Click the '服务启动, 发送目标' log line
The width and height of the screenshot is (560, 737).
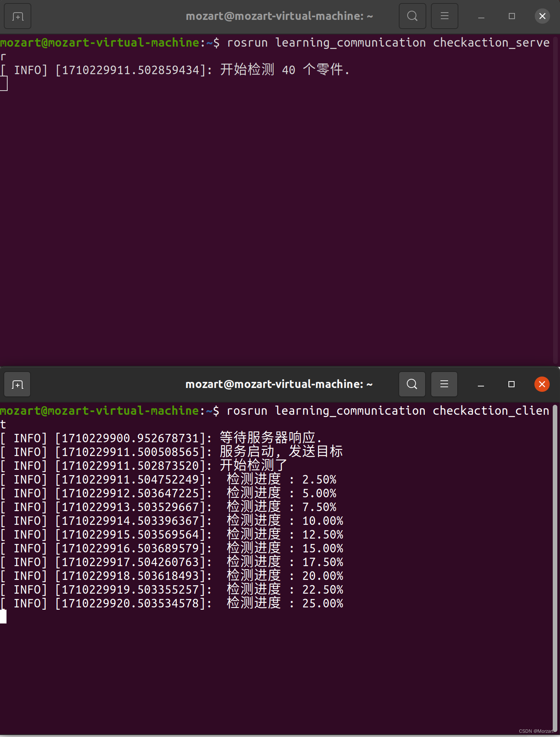[172, 452]
